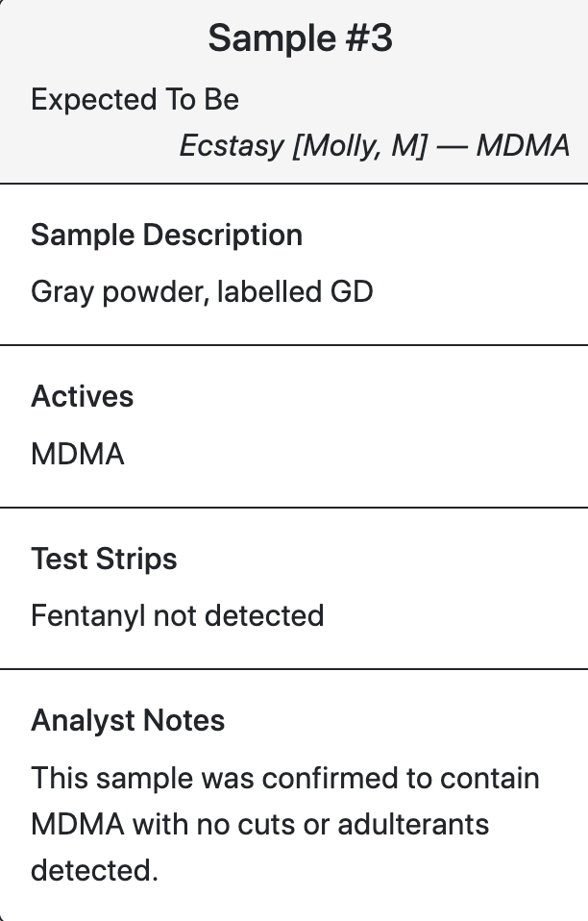This screenshot has width=588, height=921.
Task: Select the Analyst Notes heading
Action: tap(128, 720)
